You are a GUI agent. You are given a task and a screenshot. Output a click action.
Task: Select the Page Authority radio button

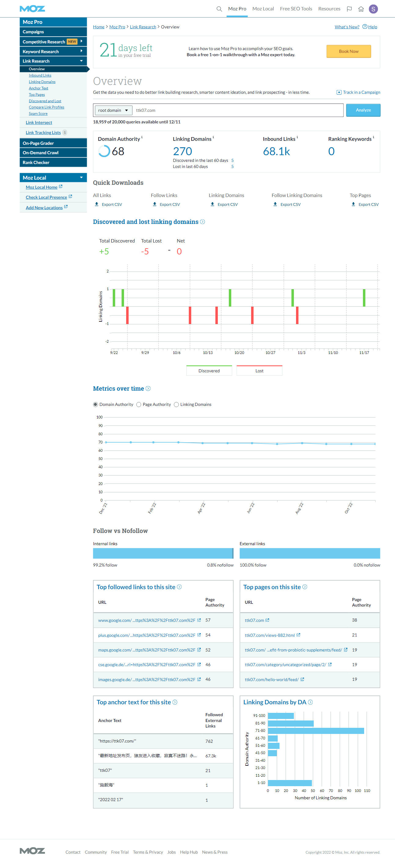click(138, 404)
